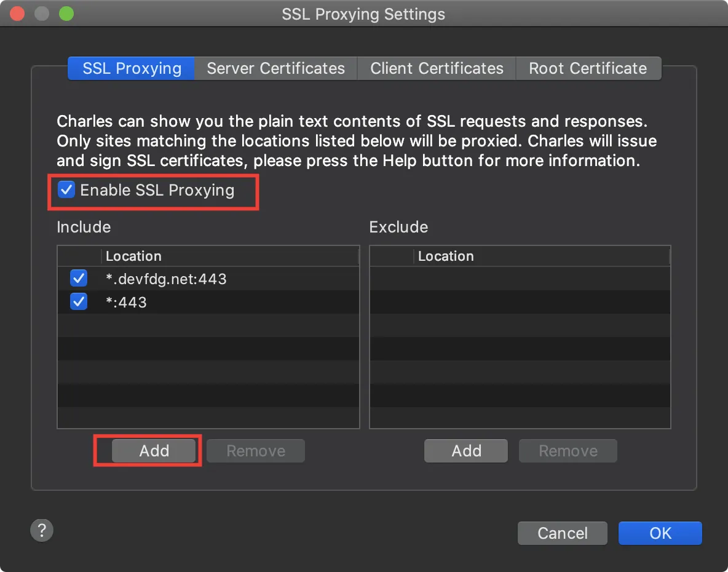This screenshot has height=572, width=728.
Task: Uncheck the *.devfdg.net:443 location checkbox
Action: click(79, 279)
